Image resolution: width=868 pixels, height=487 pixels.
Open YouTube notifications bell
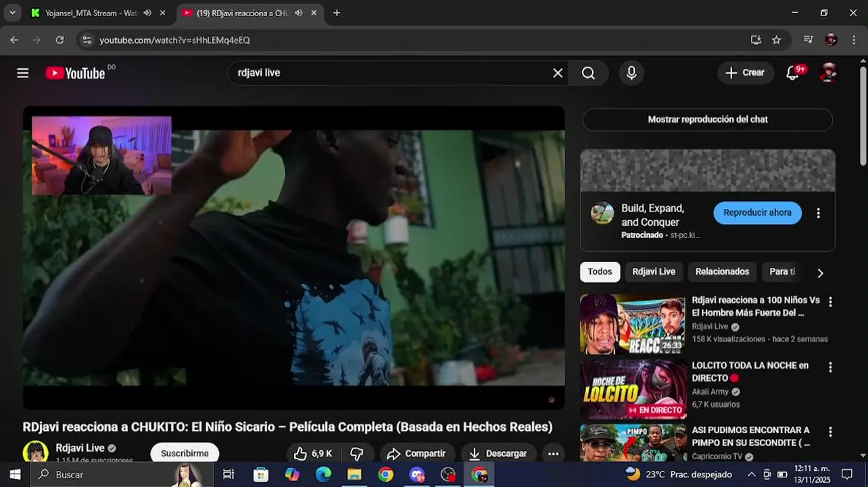pos(793,73)
